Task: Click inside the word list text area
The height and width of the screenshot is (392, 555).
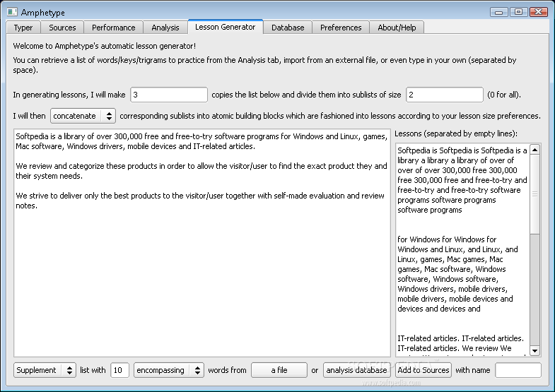Action: tap(202, 243)
